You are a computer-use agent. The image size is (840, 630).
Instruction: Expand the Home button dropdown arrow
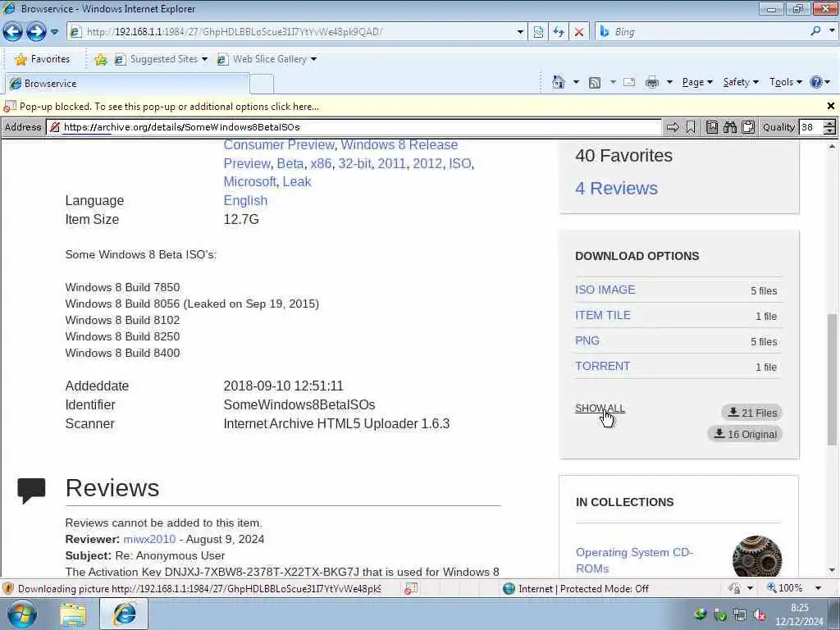coord(576,83)
